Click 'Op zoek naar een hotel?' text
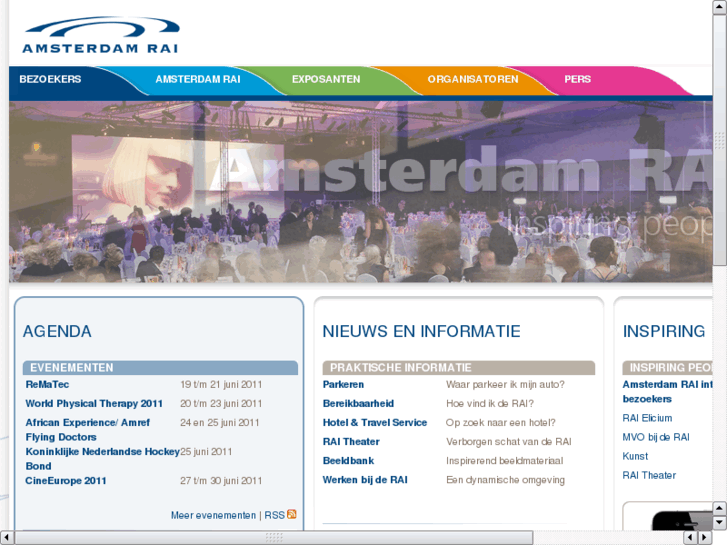 coord(501,423)
